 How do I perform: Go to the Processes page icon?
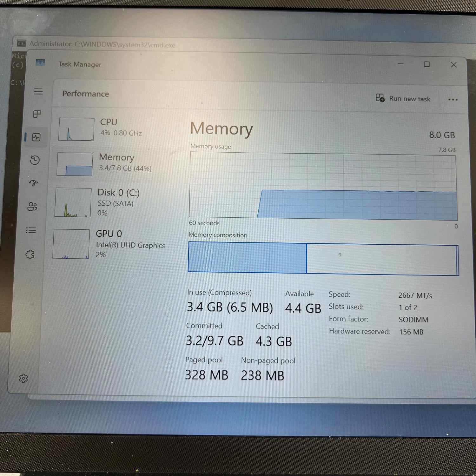37,114
